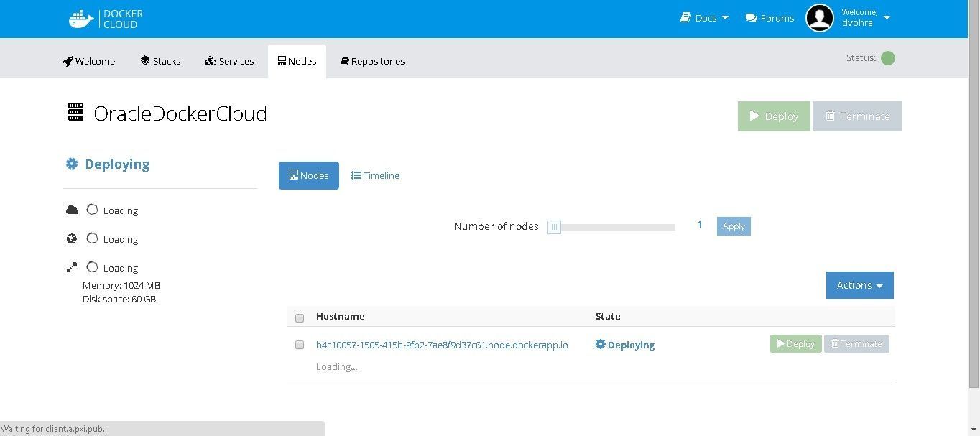Click the State column header
Image resolution: width=980 pixels, height=436 pixels.
(608, 316)
